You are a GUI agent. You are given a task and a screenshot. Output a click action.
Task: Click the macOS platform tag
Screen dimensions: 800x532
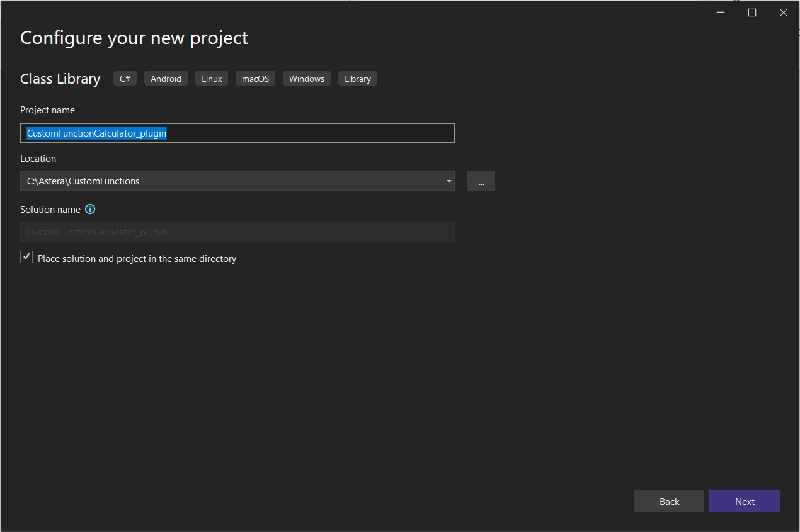255,79
